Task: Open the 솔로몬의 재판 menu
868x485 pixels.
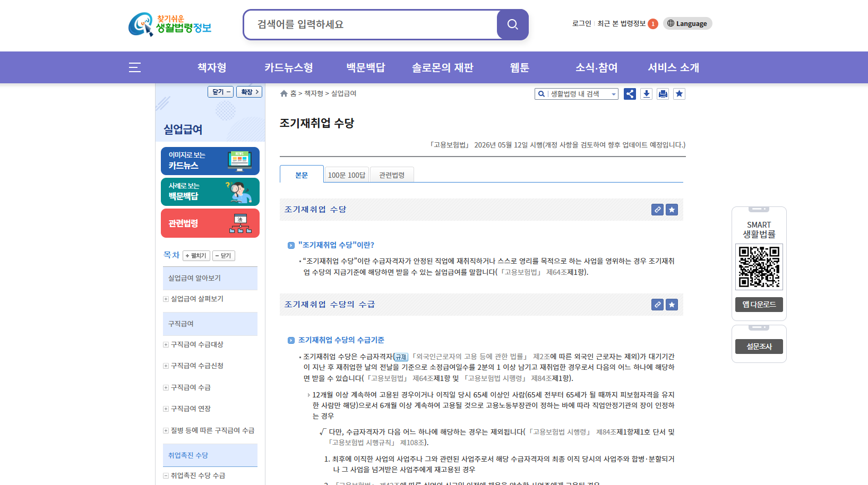Action: (442, 67)
